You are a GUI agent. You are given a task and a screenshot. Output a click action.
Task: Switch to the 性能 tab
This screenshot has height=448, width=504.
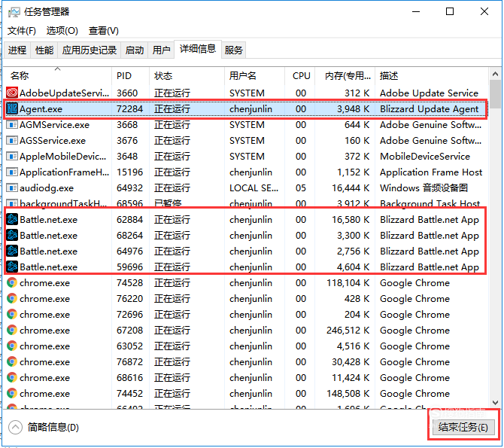pyautogui.click(x=44, y=50)
